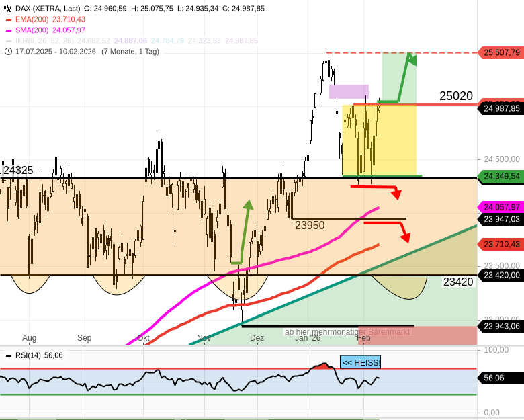The width and height of the screenshot is (524, 420).
Task: Click the black RSI(14) legend marker
Action: 8,355
